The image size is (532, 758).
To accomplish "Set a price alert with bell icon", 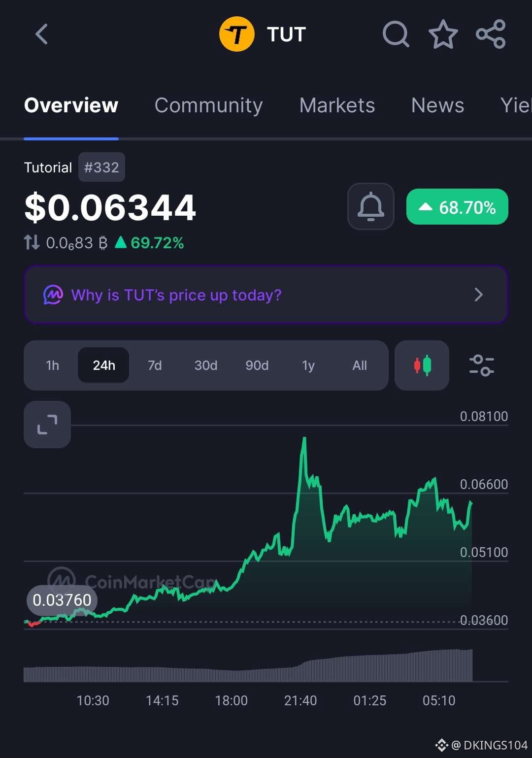I will (371, 206).
